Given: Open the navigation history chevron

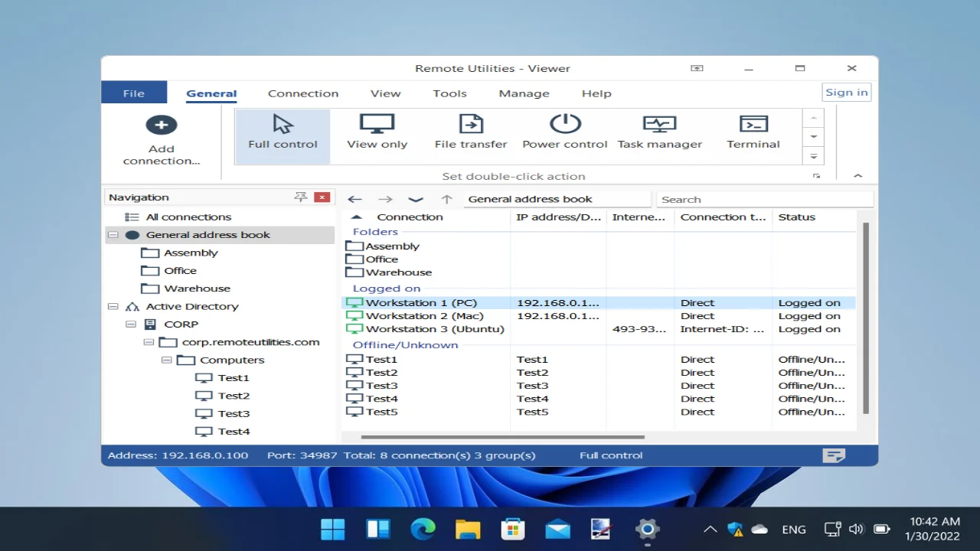Looking at the screenshot, I should click(416, 199).
